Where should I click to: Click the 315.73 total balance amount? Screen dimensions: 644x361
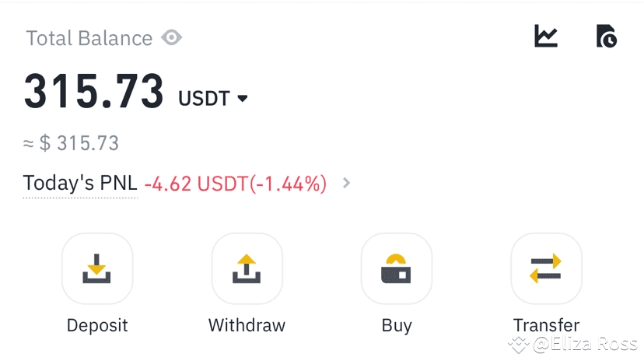(94, 91)
